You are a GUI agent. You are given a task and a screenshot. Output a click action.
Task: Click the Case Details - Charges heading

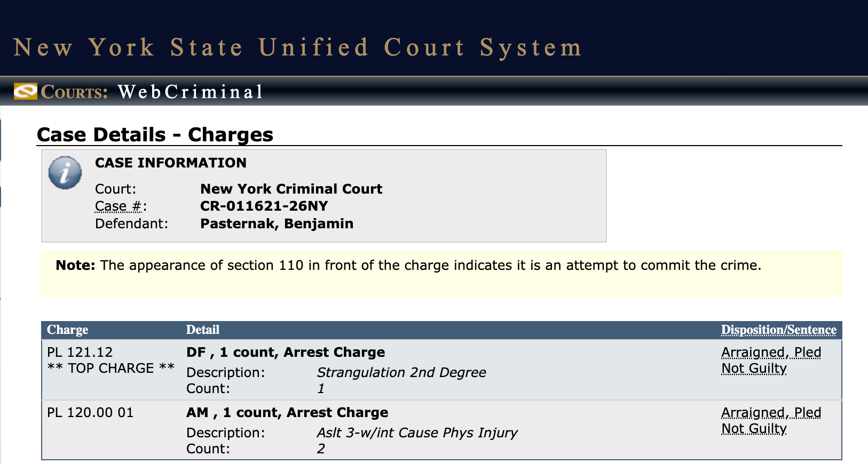(x=155, y=135)
